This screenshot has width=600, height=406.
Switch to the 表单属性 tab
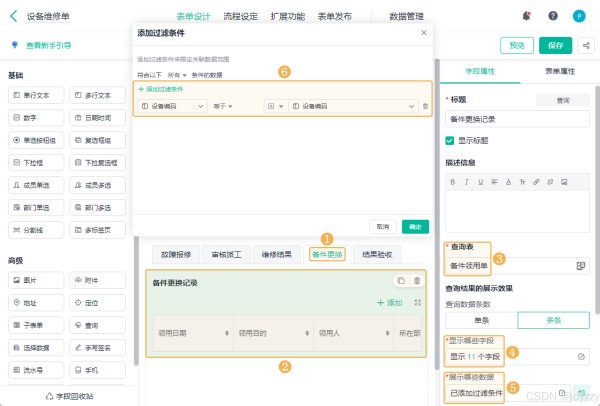click(x=560, y=71)
